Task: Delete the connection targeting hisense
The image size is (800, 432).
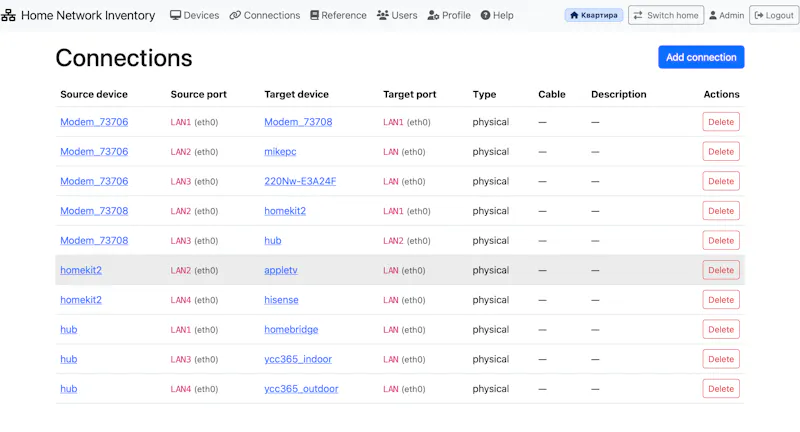Action: coord(721,299)
